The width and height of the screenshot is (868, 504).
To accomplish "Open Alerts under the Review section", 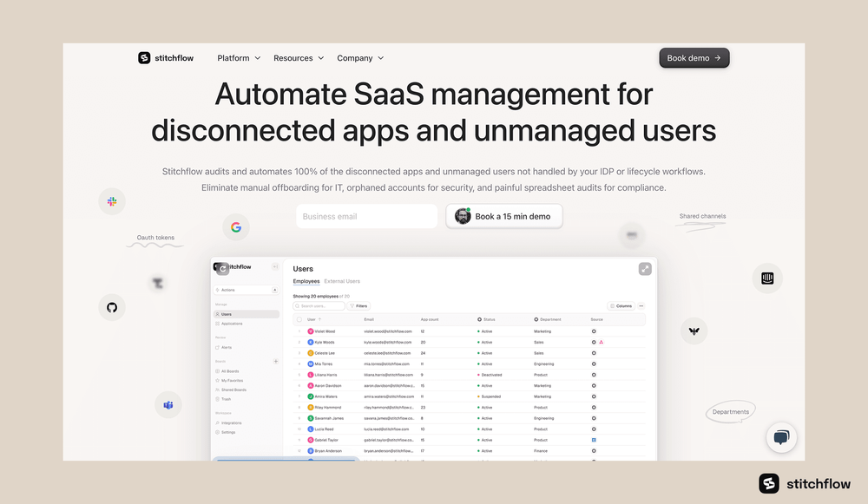I will click(x=226, y=348).
